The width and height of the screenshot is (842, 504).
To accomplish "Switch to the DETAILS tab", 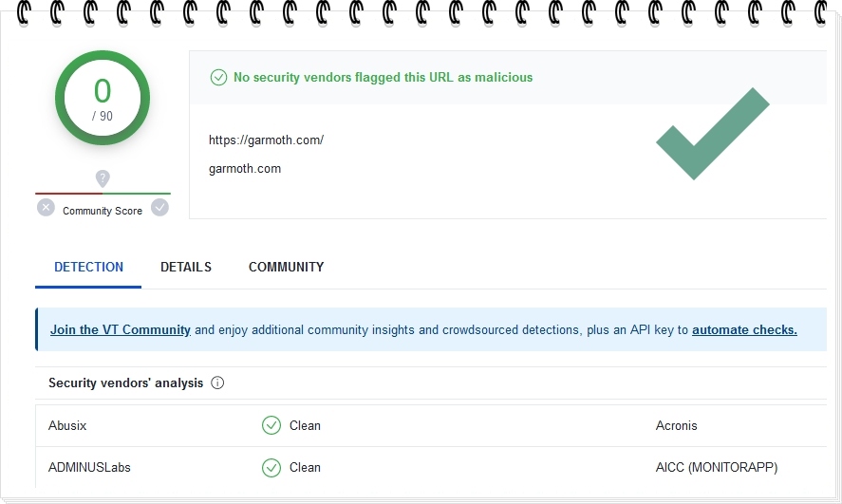I will pyautogui.click(x=186, y=267).
